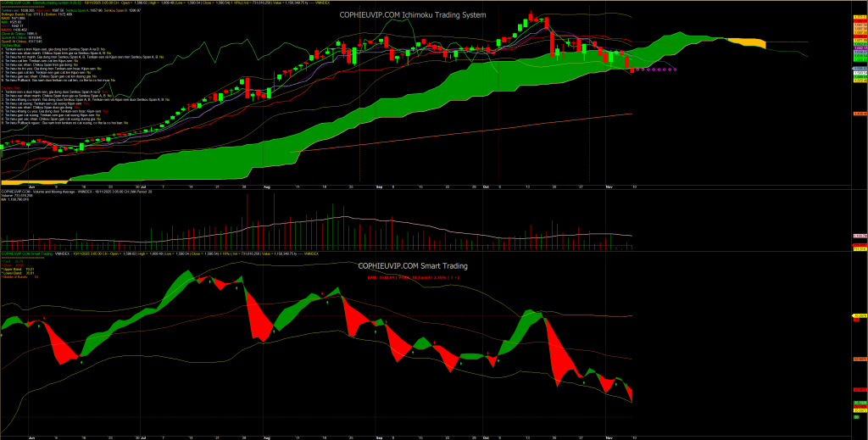Click the Aug label on main chart date axis

click(266, 185)
